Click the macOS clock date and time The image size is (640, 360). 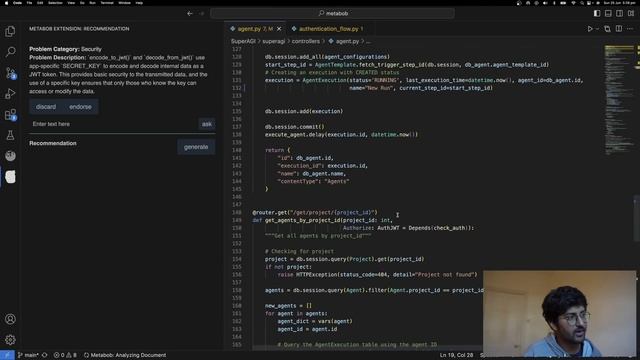pyautogui.click(x=619, y=3)
